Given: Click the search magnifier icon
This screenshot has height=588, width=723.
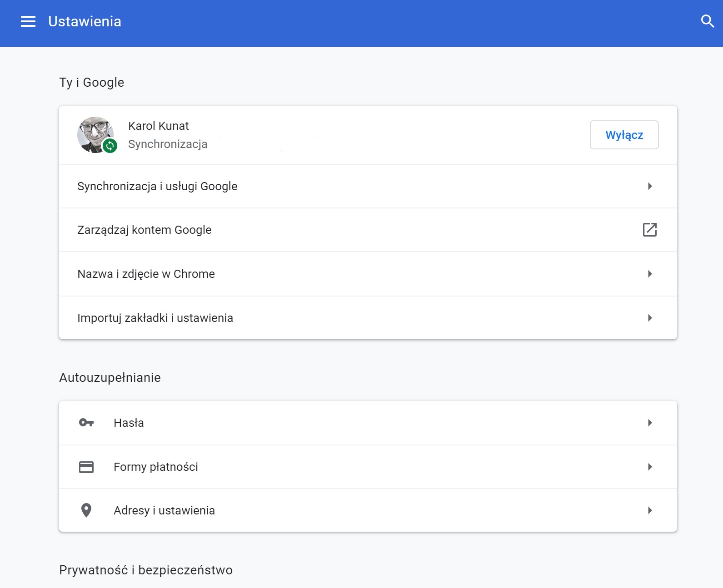Looking at the screenshot, I should pyautogui.click(x=708, y=21).
